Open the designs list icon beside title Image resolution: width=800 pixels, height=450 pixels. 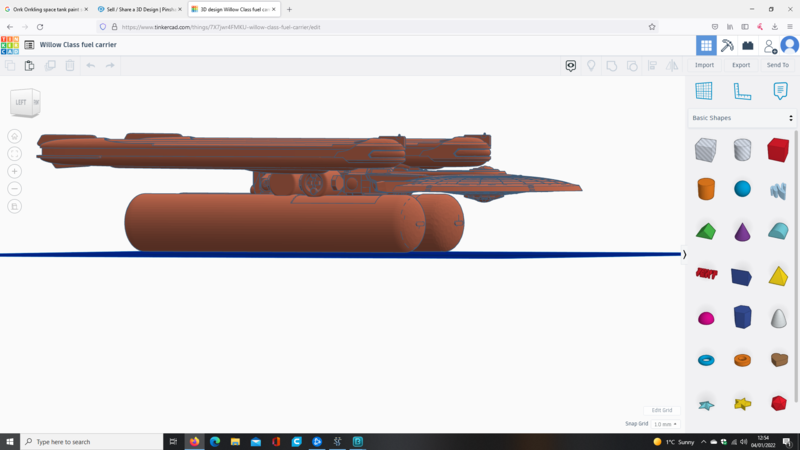click(x=29, y=45)
